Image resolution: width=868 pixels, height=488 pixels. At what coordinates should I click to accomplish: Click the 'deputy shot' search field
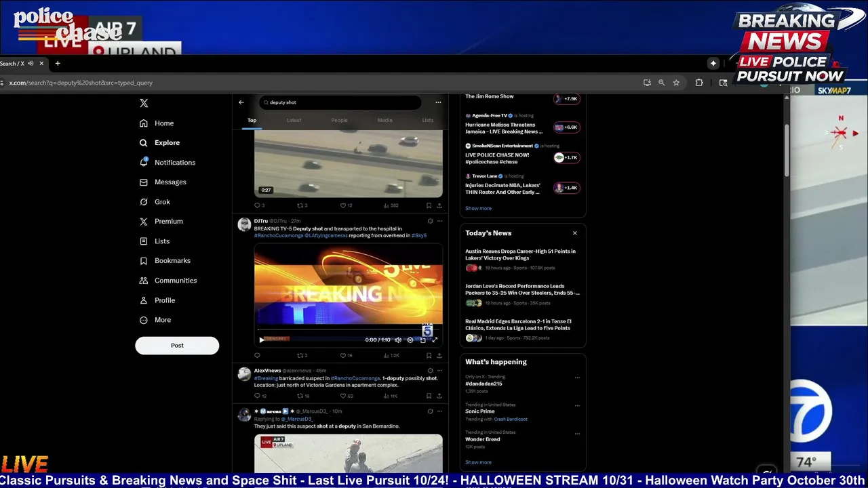[x=340, y=102]
